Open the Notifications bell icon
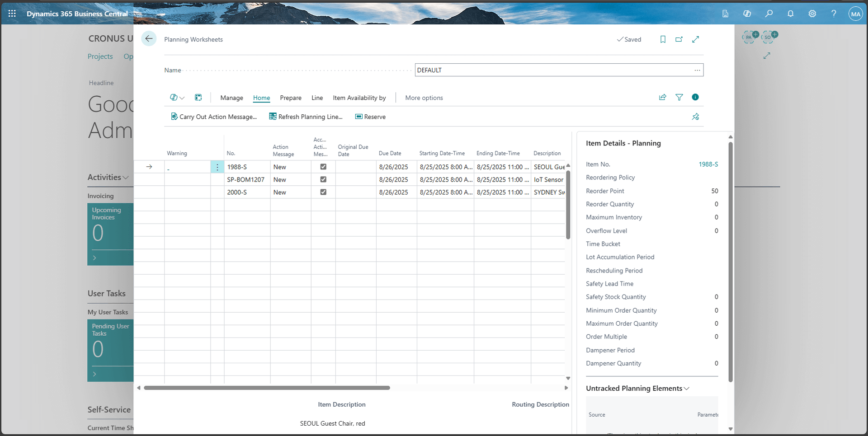The height and width of the screenshot is (436, 868). tap(791, 14)
